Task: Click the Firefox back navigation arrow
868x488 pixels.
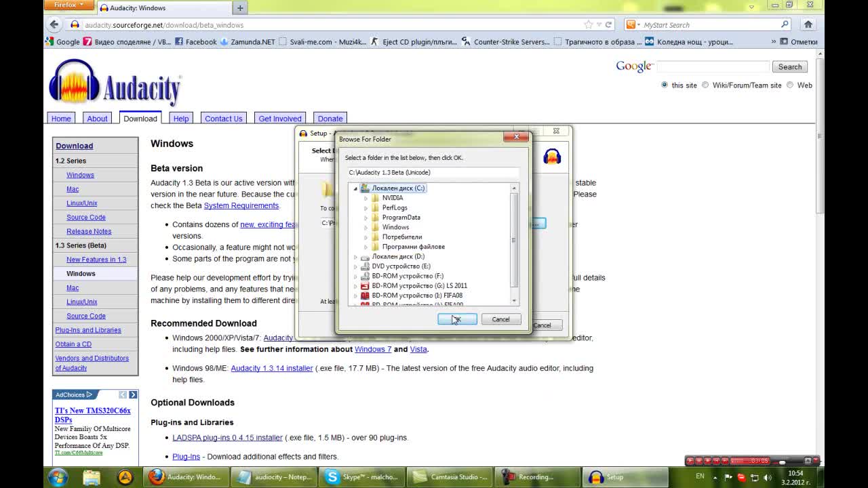Action: click(54, 24)
